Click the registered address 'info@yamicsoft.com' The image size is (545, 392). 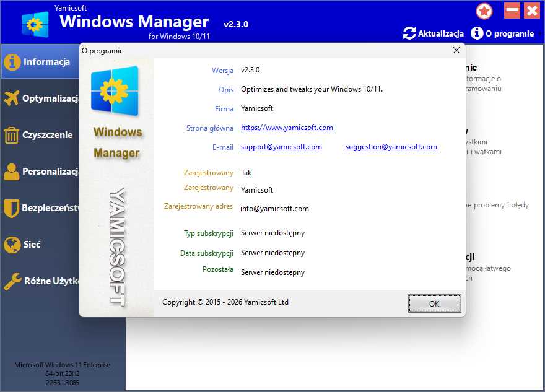(x=274, y=209)
